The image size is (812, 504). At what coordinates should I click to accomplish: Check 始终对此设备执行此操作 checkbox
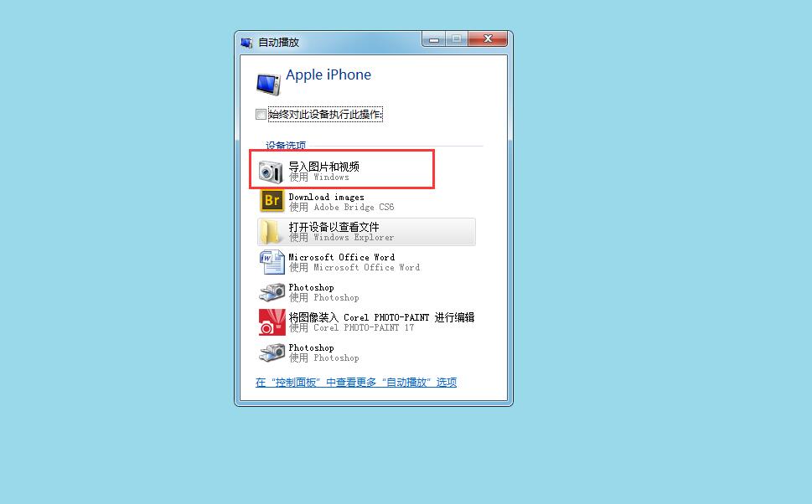(261, 115)
